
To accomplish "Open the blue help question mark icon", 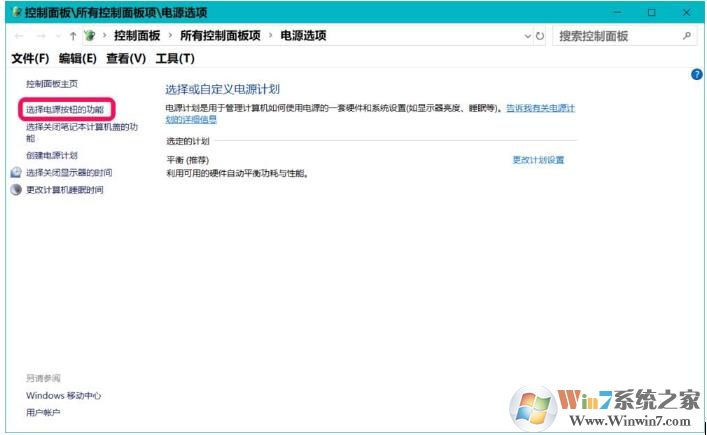I will [x=696, y=74].
